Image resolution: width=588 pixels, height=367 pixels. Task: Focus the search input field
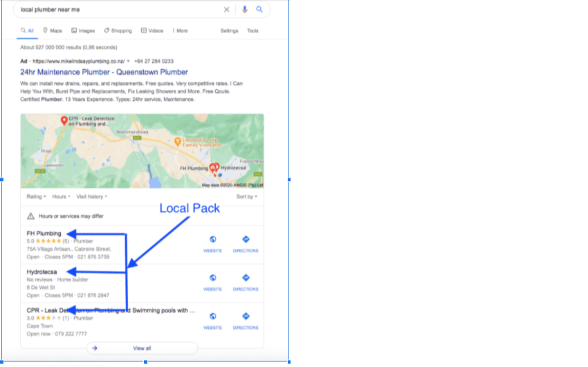[x=120, y=10]
